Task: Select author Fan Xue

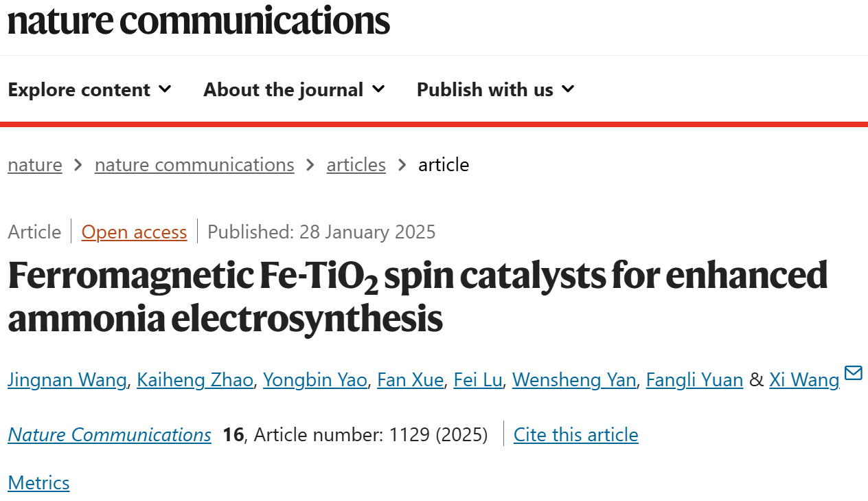Action: (411, 379)
